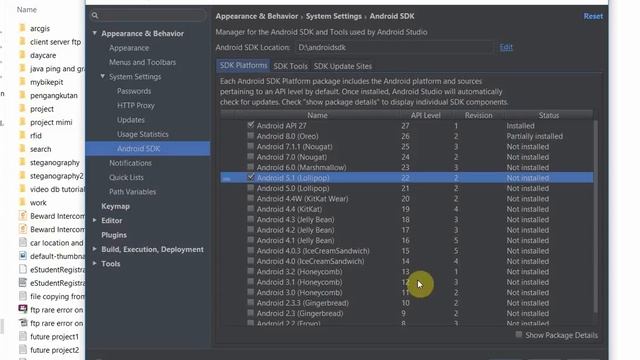Click the pengangkutan folder icon
640x360 pixels.
coord(23,95)
